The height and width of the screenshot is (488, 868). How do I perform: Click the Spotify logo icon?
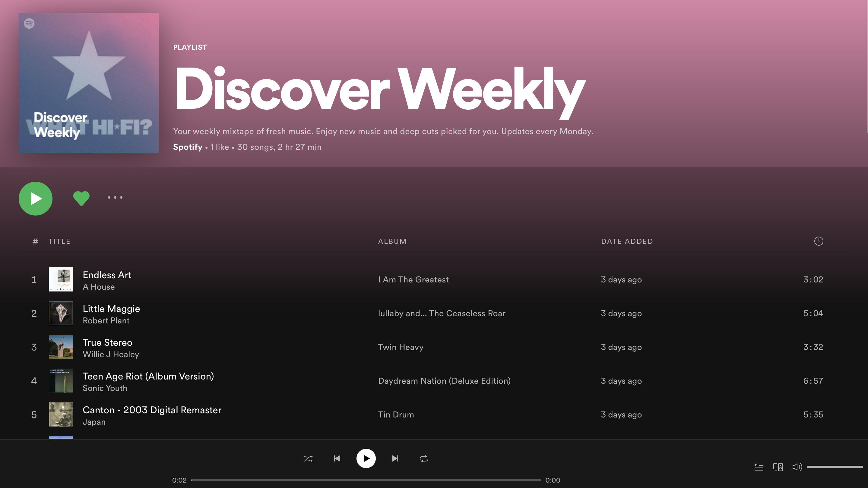[28, 23]
